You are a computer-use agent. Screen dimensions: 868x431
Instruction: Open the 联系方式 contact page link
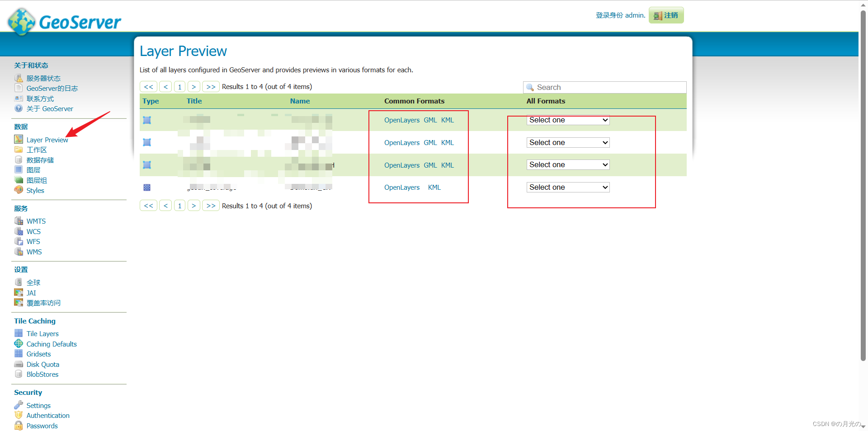coord(40,99)
